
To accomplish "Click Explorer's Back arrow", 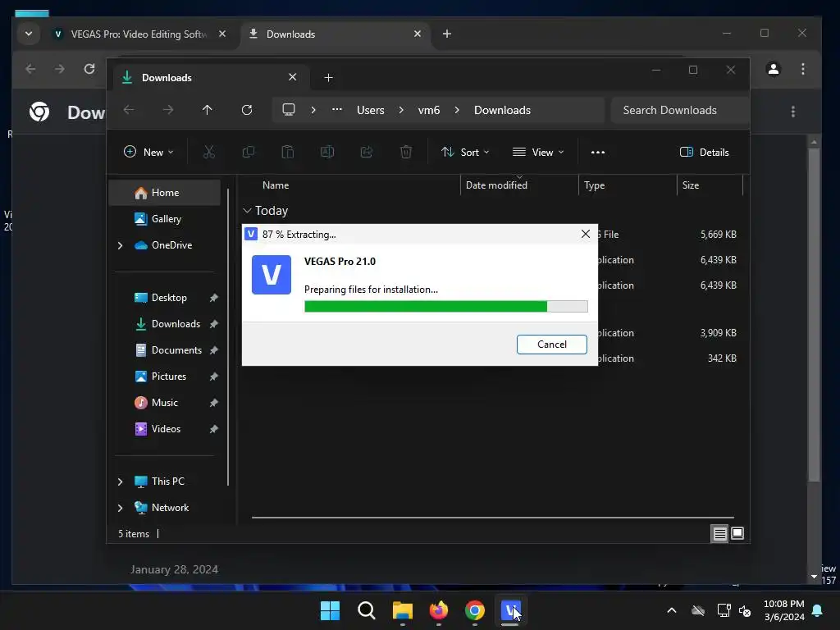I will point(129,110).
